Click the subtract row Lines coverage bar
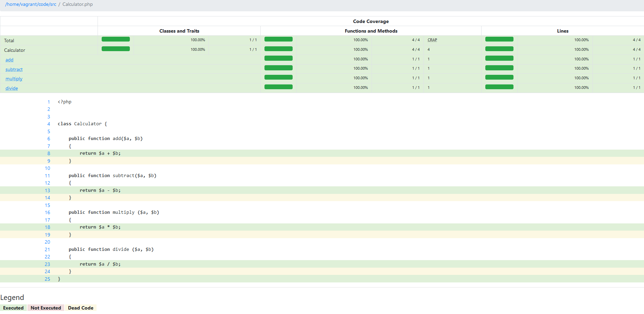 [x=499, y=68]
